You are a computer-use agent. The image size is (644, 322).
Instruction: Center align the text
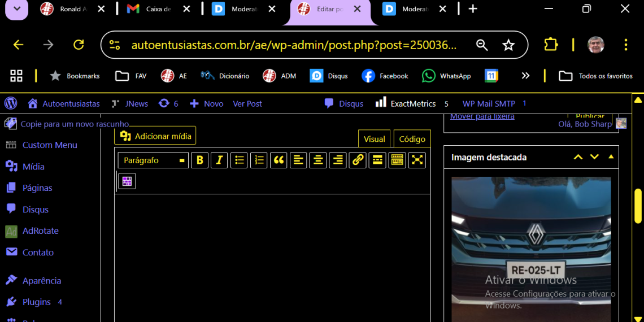tap(318, 160)
